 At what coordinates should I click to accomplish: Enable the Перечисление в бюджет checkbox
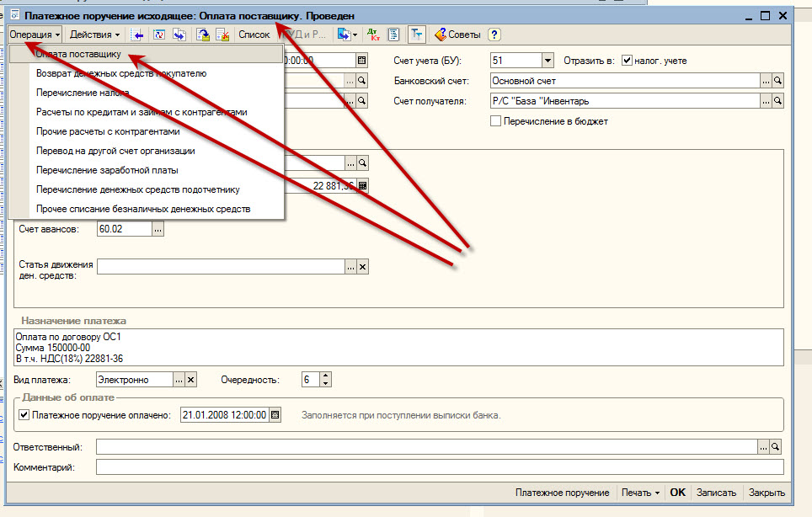tap(495, 121)
